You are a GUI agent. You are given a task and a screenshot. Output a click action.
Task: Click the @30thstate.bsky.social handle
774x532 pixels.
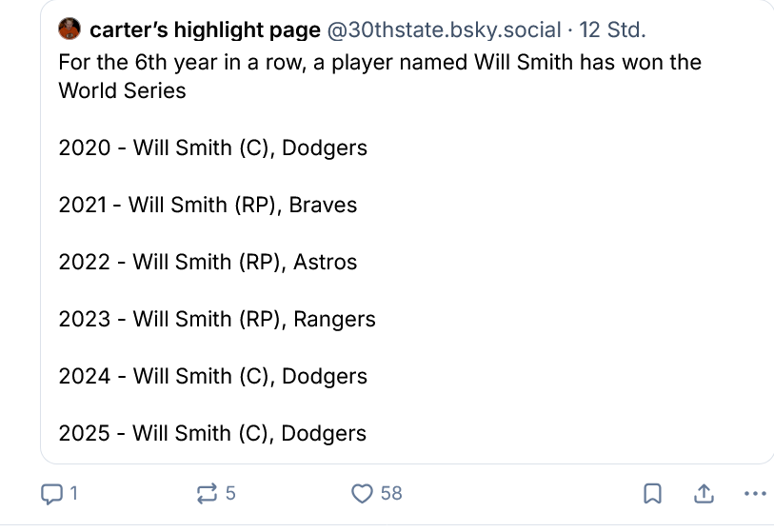coord(444,30)
